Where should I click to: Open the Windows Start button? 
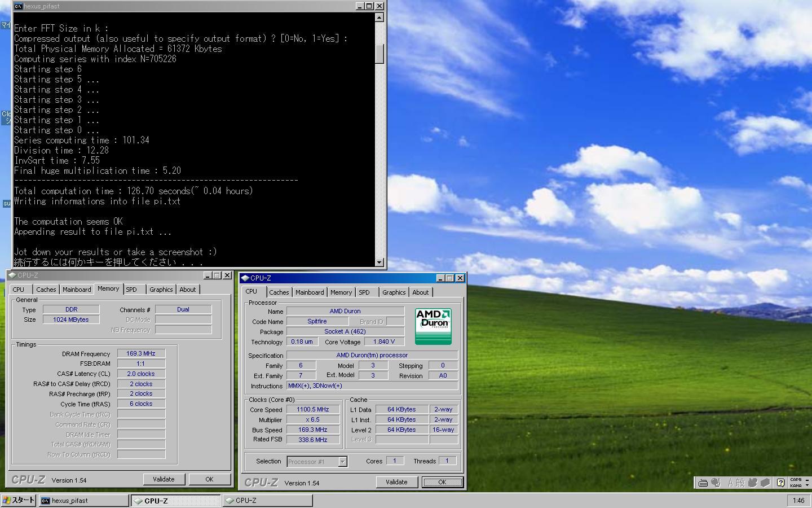click(x=19, y=500)
